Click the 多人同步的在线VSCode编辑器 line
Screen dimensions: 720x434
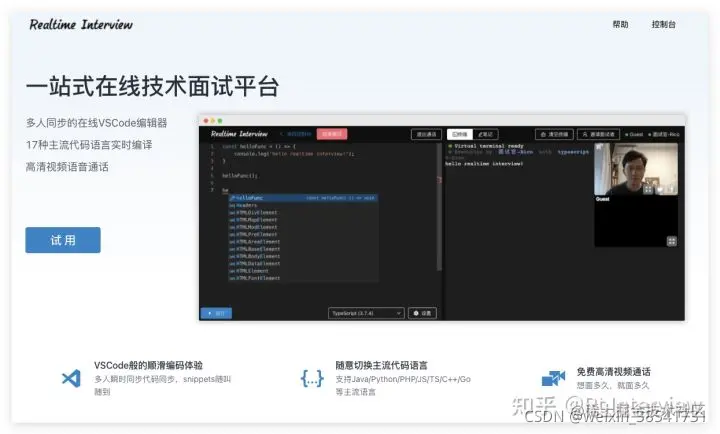[96, 123]
